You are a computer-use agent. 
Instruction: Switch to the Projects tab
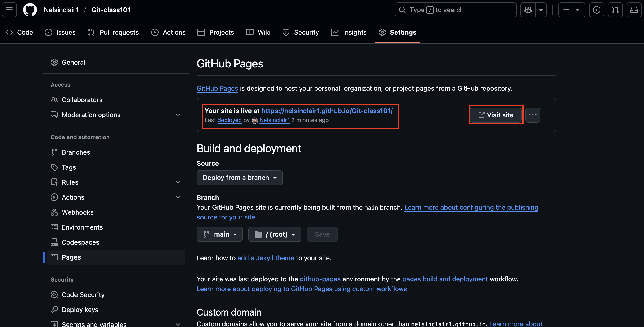[x=215, y=32]
